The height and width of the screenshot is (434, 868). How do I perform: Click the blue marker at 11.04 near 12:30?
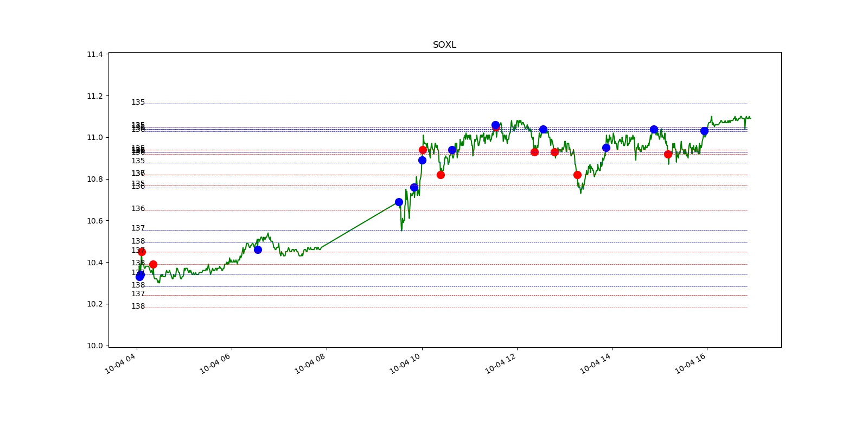coord(543,129)
